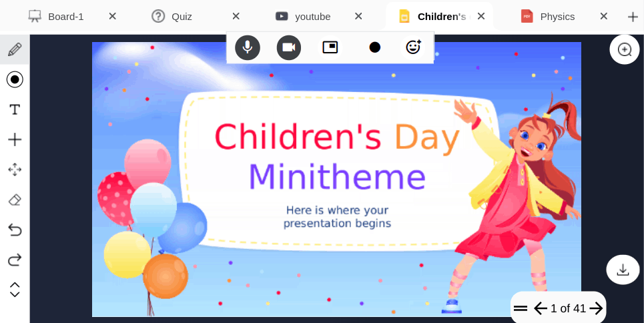
Task: Redo the last action
Action: [x=15, y=260]
